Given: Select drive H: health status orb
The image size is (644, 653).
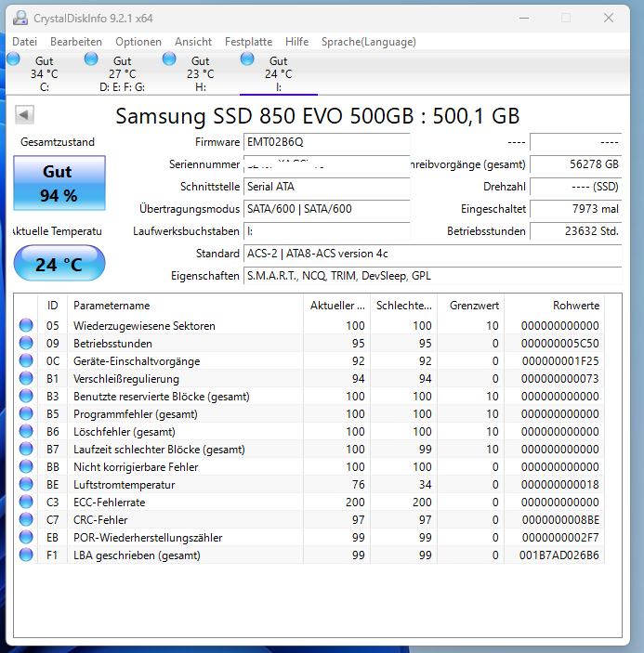Looking at the screenshot, I should click(x=169, y=59).
